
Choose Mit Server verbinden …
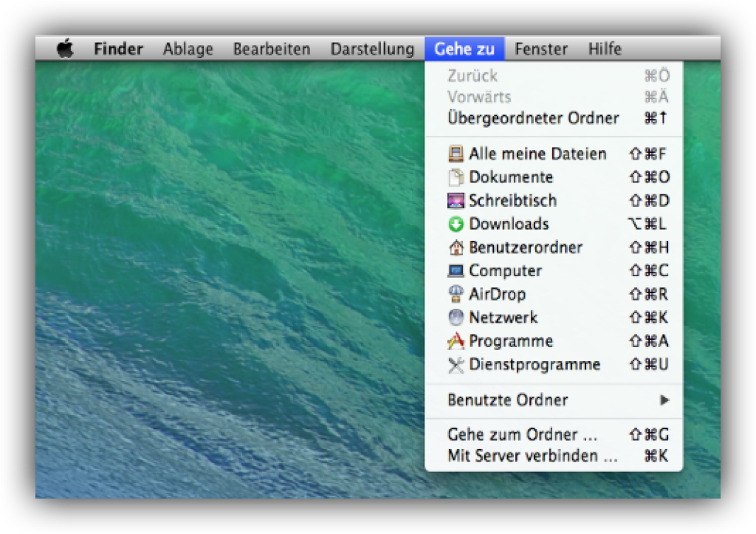pyautogui.click(x=554, y=456)
